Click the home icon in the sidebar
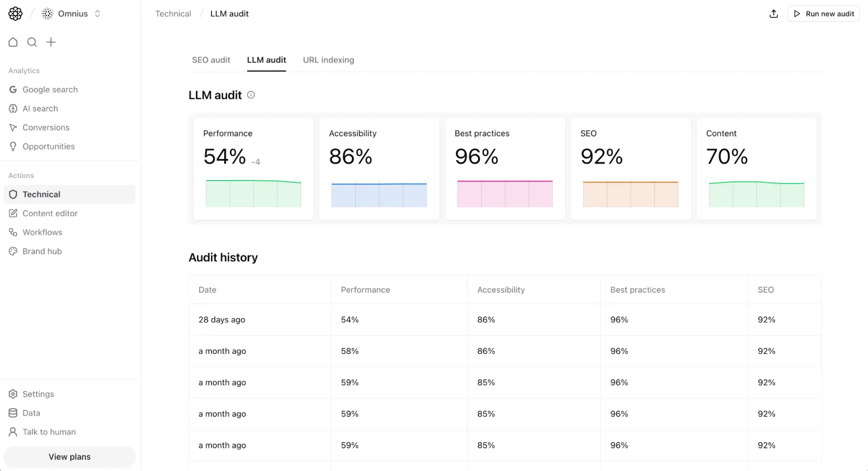This screenshot has height=471, width=868. 13,42
